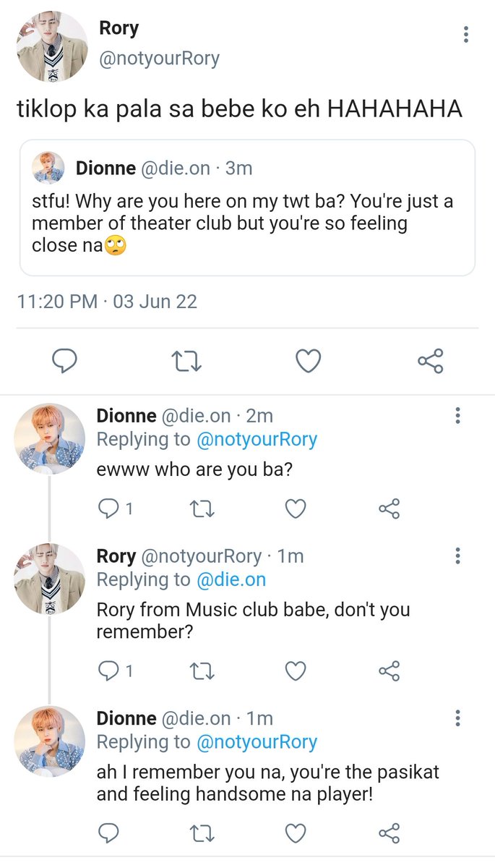Open options menu on "ewww who are you ba?" reply
The image size is (495, 868).
click(457, 416)
